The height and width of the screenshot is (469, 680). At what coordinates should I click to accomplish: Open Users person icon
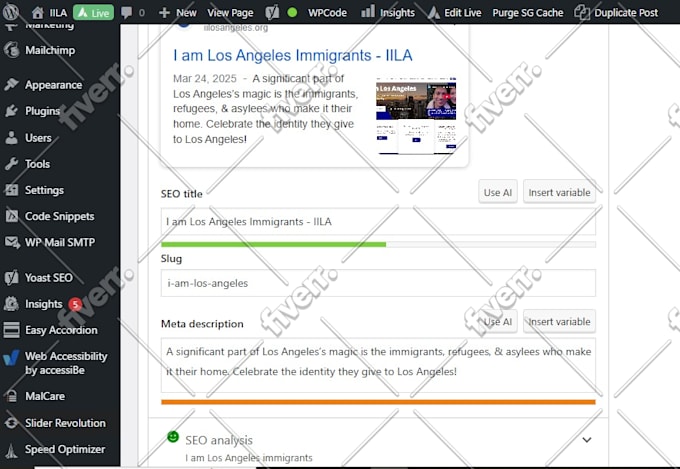[12, 138]
